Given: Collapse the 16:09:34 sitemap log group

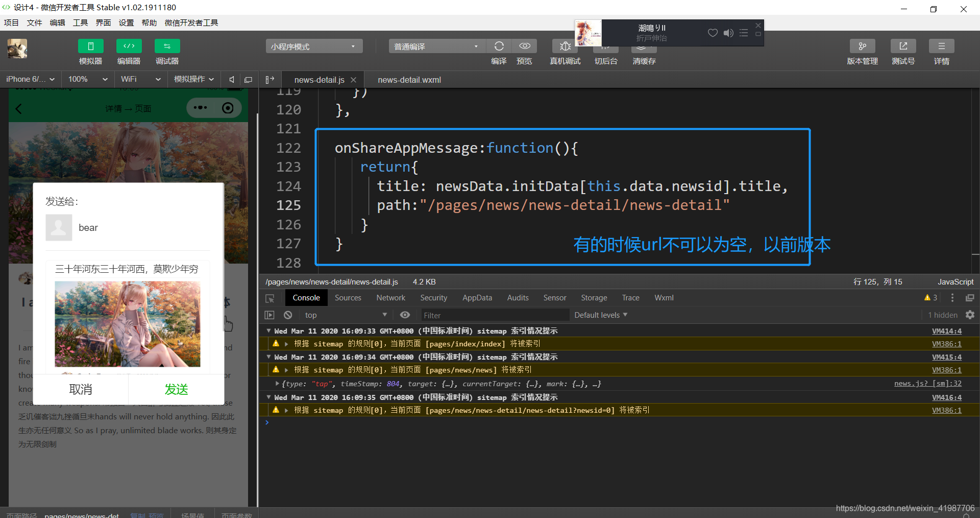Looking at the screenshot, I should click(268, 357).
